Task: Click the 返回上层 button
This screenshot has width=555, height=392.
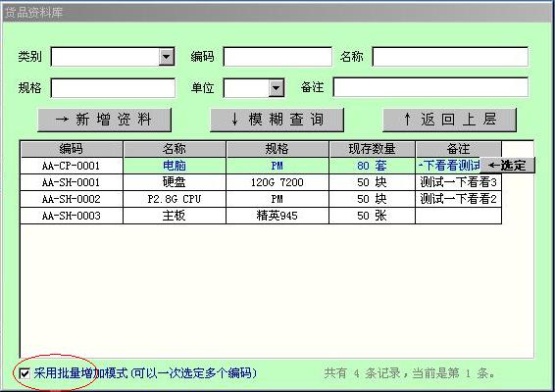Action: click(449, 120)
